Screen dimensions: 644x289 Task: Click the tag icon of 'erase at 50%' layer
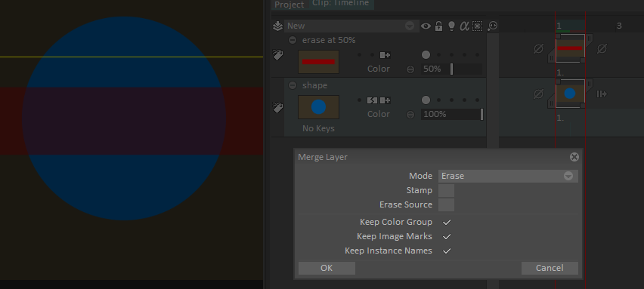coord(277,54)
